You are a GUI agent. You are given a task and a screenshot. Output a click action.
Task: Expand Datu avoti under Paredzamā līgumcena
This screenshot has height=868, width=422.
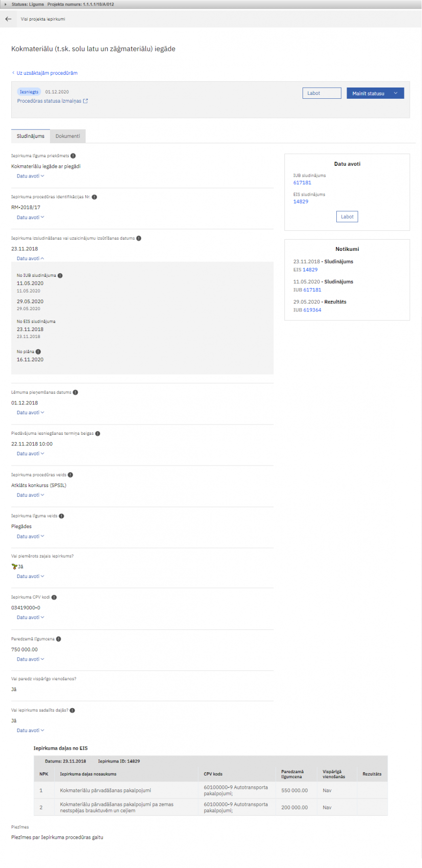click(30, 660)
